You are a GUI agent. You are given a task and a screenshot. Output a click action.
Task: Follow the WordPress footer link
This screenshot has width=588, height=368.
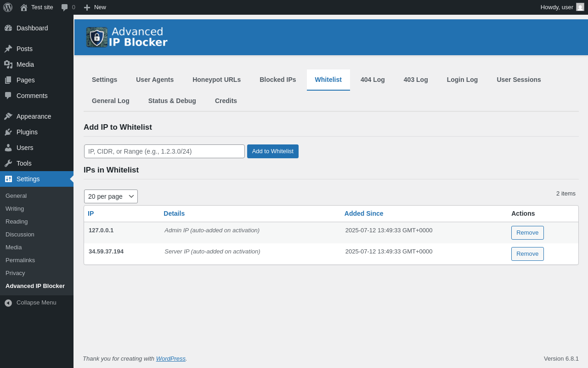tap(171, 359)
